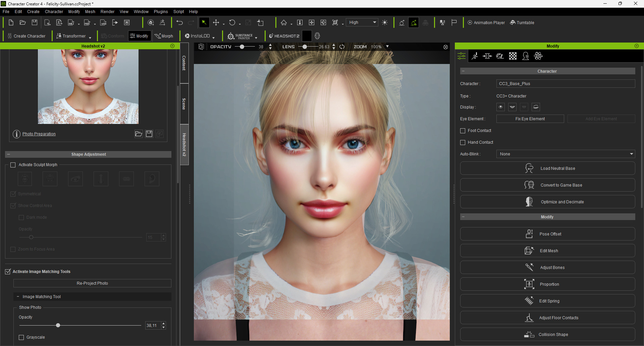Adjust the LENS slider handle
Image resolution: width=644 pixels, height=346 pixels.
pyautogui.click(x=305, y=47)
